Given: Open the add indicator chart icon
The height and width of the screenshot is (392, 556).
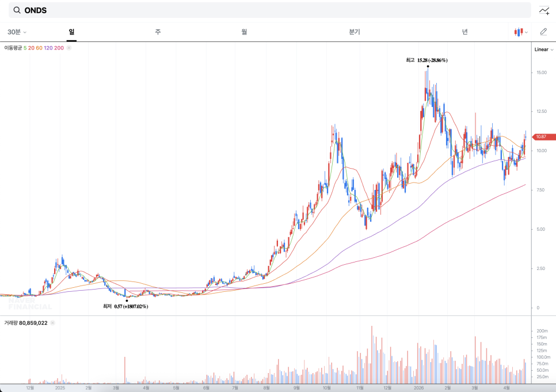Looking at the screenshot, I should tap(543, 10).
